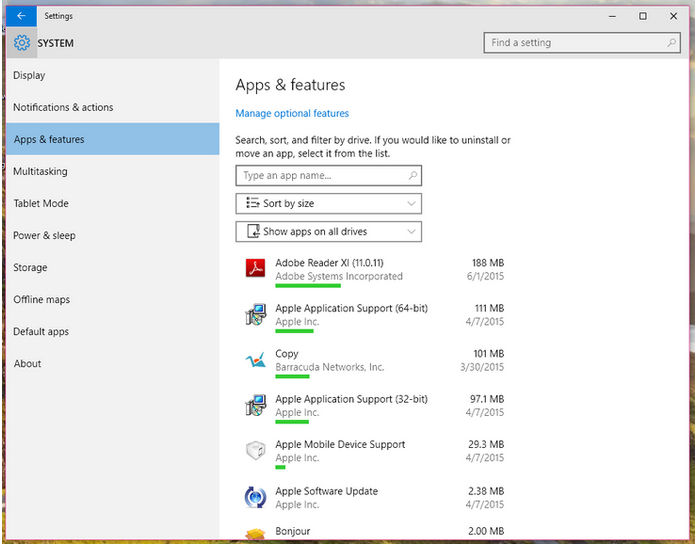The image size is (696, 544).
Task: Open Tablet Mode settings
Action: click(113, 203)
